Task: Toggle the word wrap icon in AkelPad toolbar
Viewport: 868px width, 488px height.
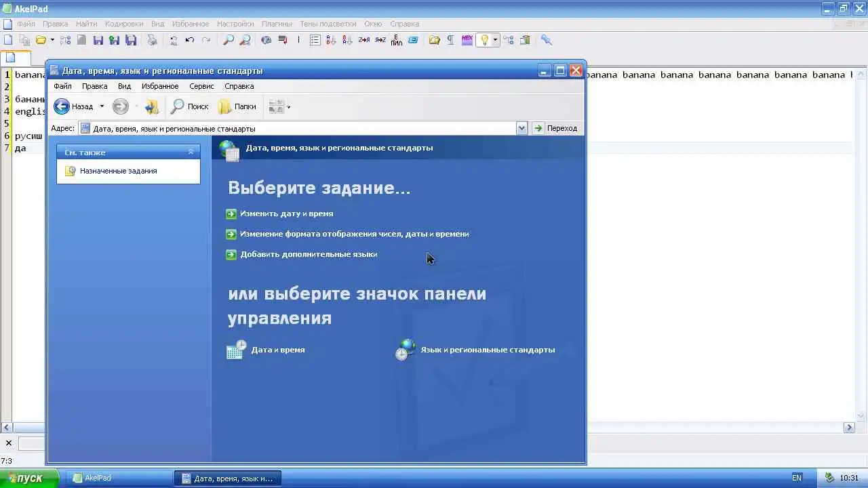Action: pyautogui.click(x=283, y=40)
